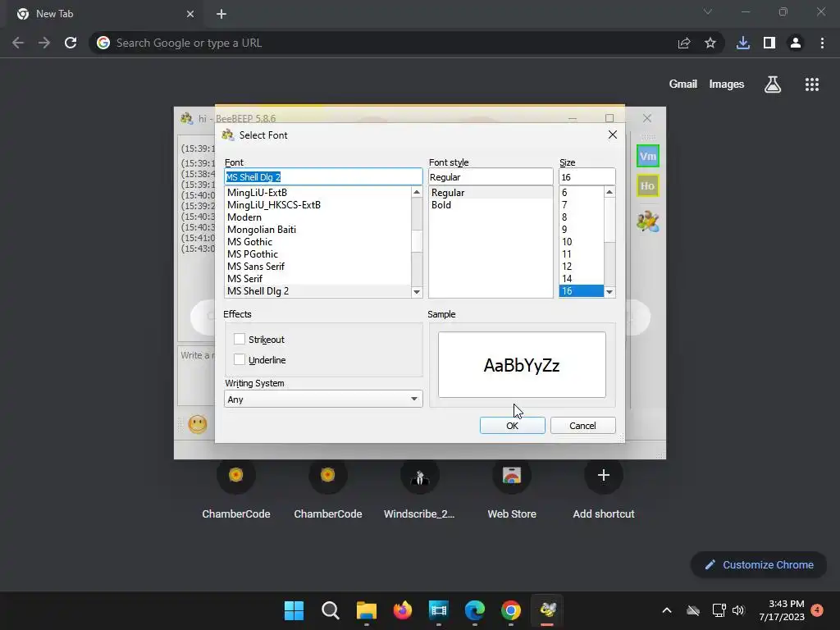Open the Writing System dropdown
This screenshot has height=630, width=840.
tap(323, 399)
